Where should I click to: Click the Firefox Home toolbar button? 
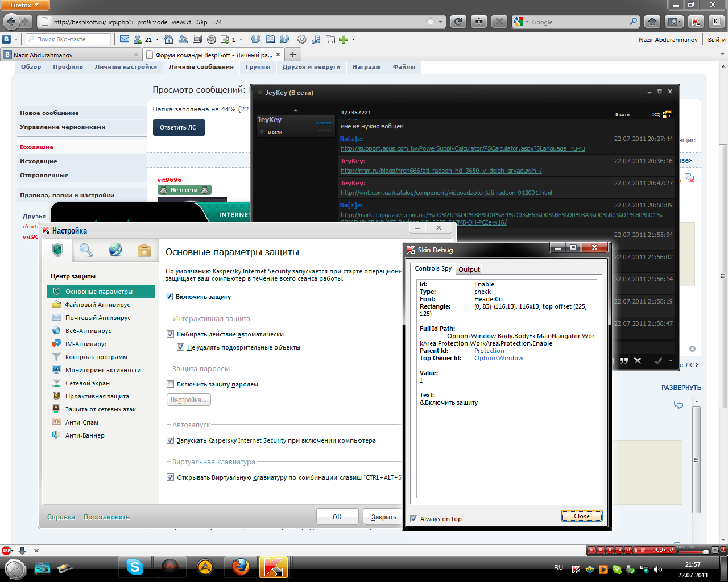[652, 22]
